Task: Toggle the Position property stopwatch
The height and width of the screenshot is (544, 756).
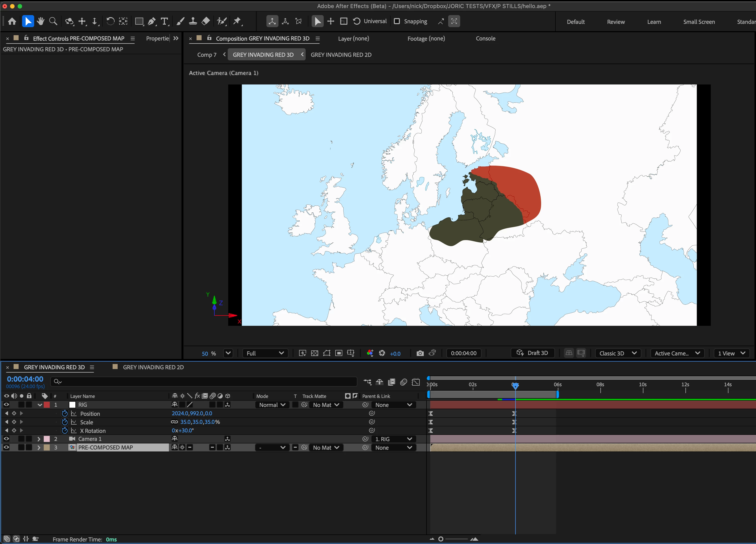Action: pyautogui.click(x=65, y=414)
